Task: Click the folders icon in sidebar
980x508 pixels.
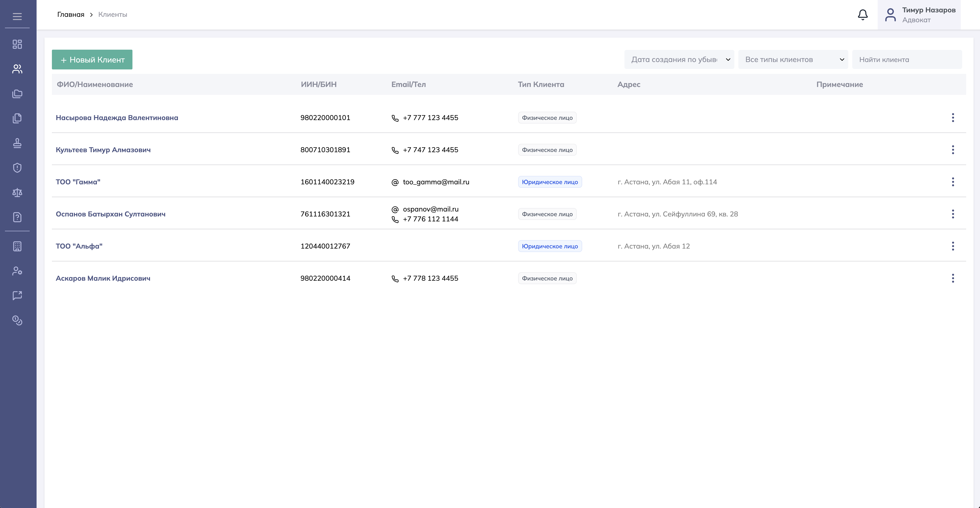Action: pos(17,94)
